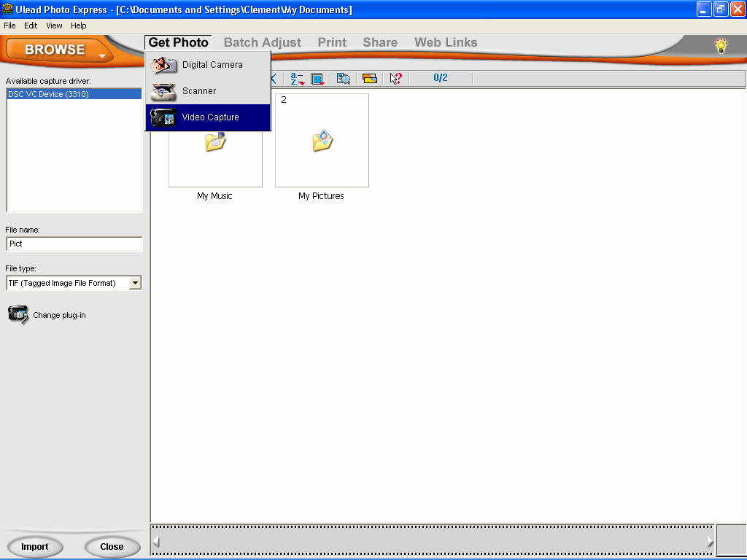Switch to the Batch Adjust tab

pos(263,42)
